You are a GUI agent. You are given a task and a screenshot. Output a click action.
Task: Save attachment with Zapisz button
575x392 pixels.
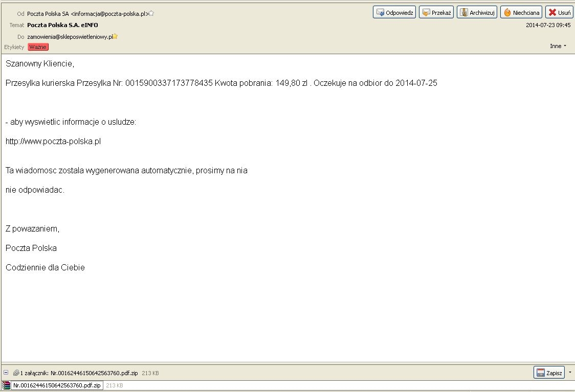pos(549,373)
